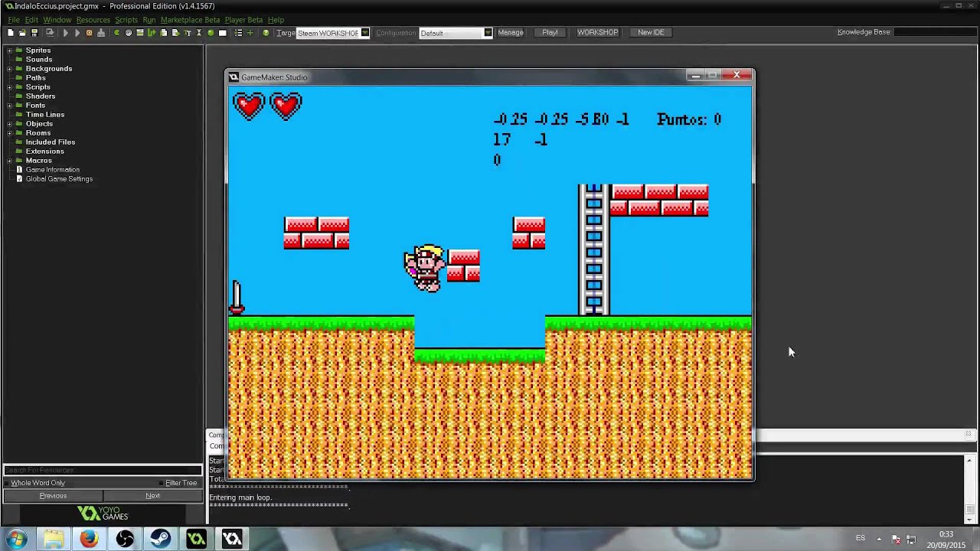Select the Included Files folder
The width and height of the screenshot is (980, 551).
tap(51, 142)
